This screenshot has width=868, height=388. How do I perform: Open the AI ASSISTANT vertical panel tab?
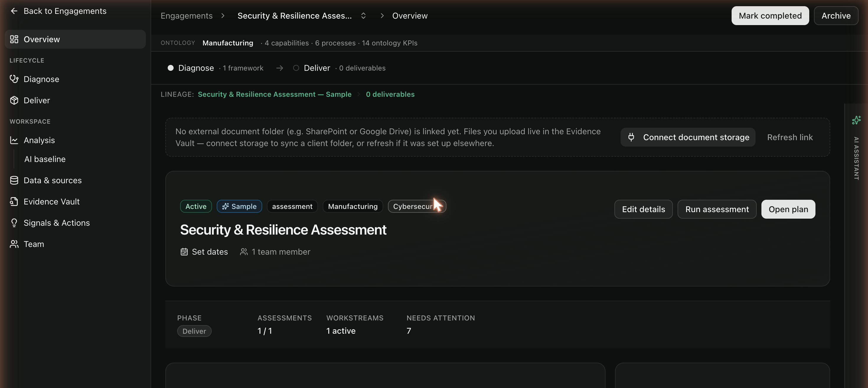pyautogui.click(x=856, y=158)
